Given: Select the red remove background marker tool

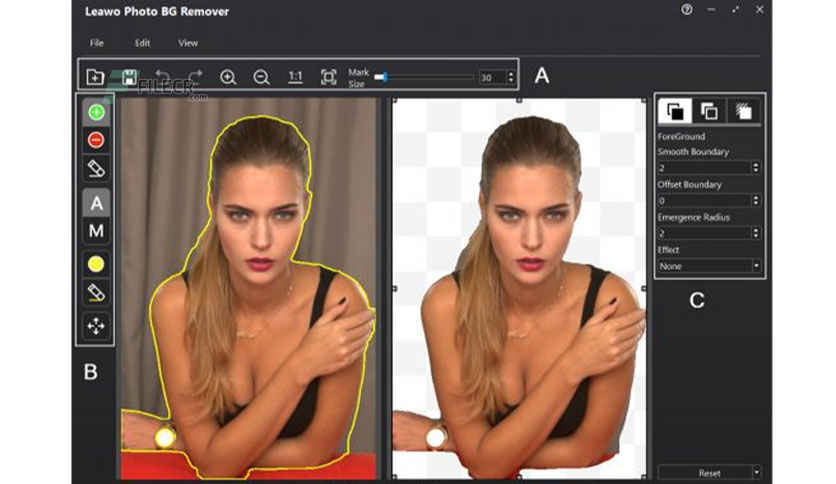Looking at the screenshot, I should pos(96,140).
